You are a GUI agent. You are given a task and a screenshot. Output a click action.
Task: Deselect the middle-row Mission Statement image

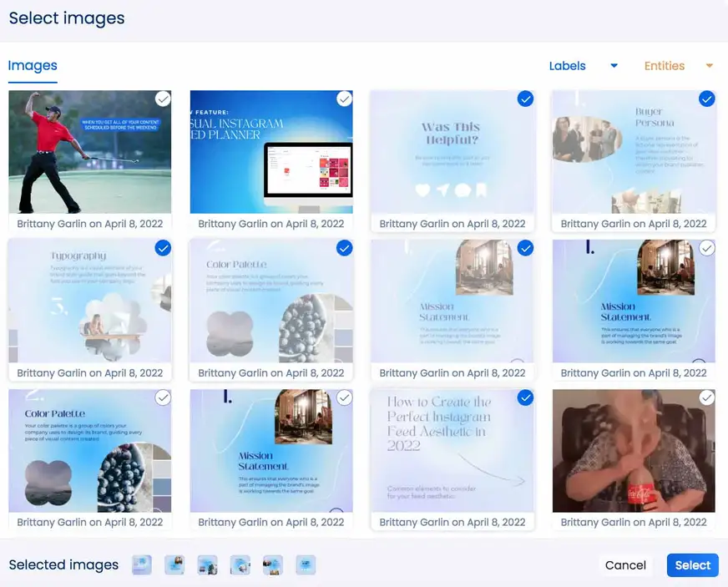click(526, 248)
